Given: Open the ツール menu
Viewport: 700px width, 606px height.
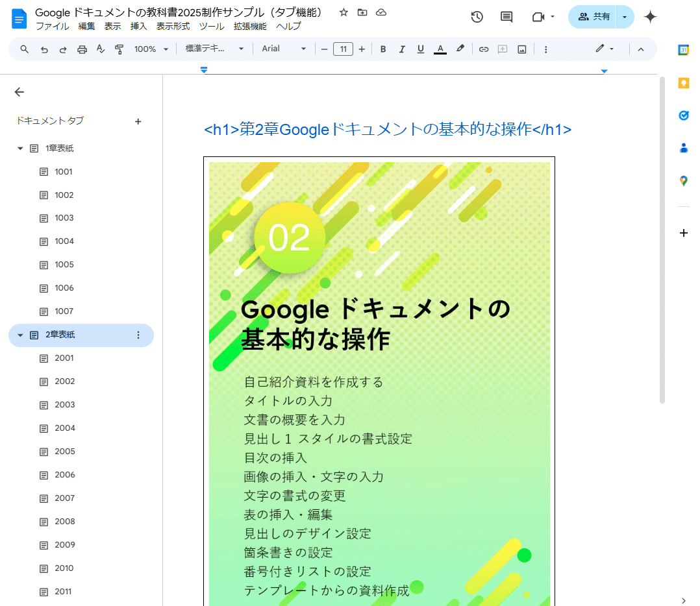Looking at the screenshot, I should point(212,27).
